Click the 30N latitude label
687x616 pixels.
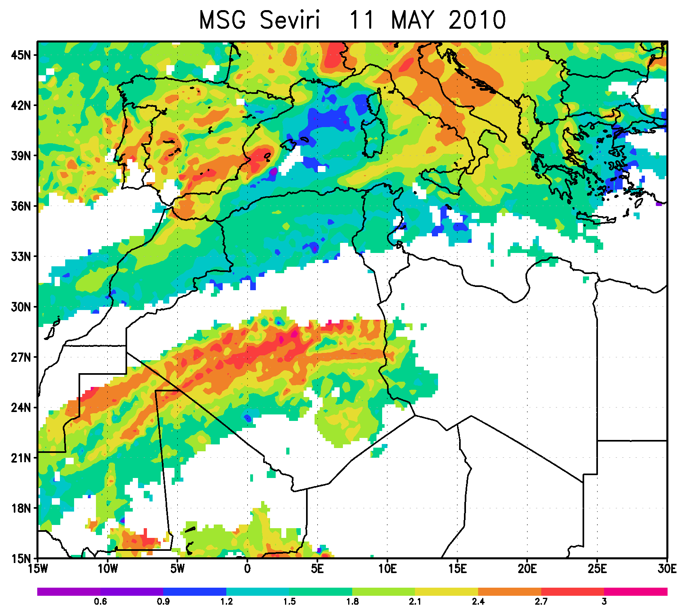[x=21, y=307]
